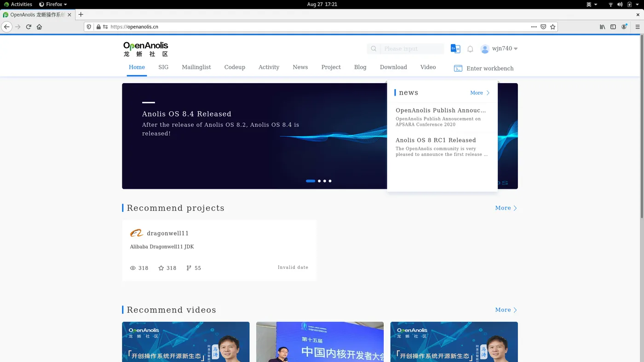Click Enter workbench link

point(490,68)
